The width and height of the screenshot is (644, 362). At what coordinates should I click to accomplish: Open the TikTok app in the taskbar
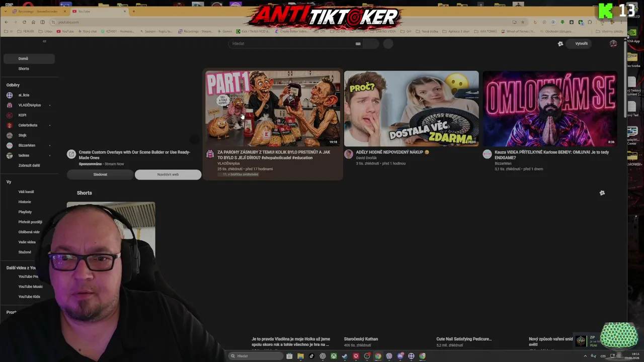click(x=311, y=356)
